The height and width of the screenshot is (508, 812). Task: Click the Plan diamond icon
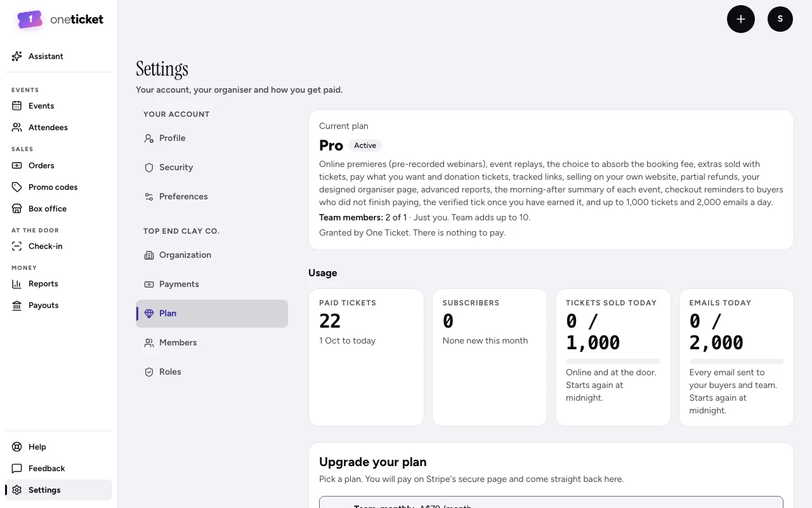(149, 314)
